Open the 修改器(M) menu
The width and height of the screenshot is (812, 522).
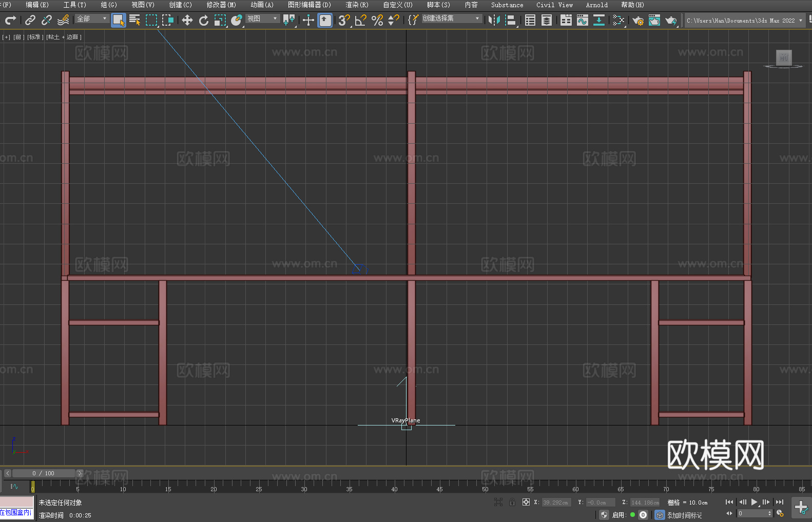pos(221,5)
